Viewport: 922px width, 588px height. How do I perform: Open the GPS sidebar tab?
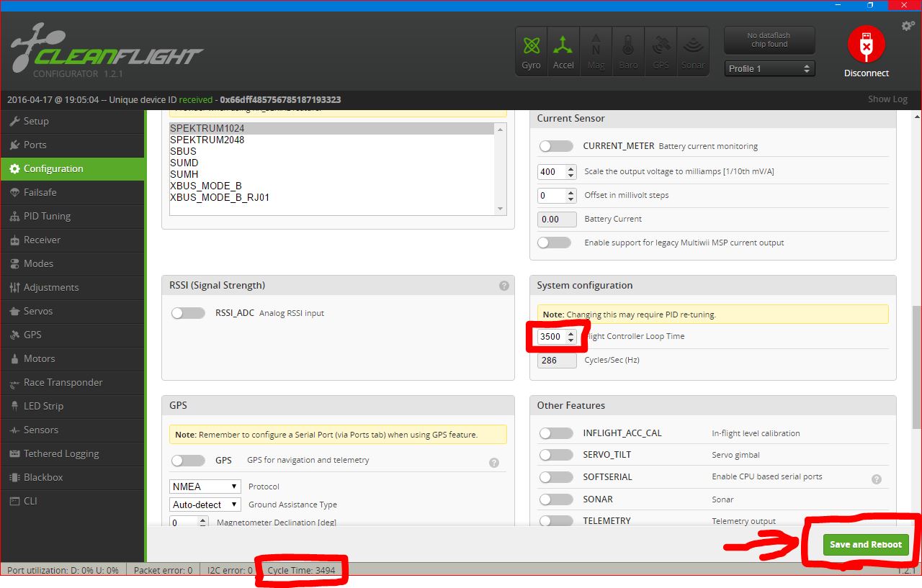pos(72,335)
